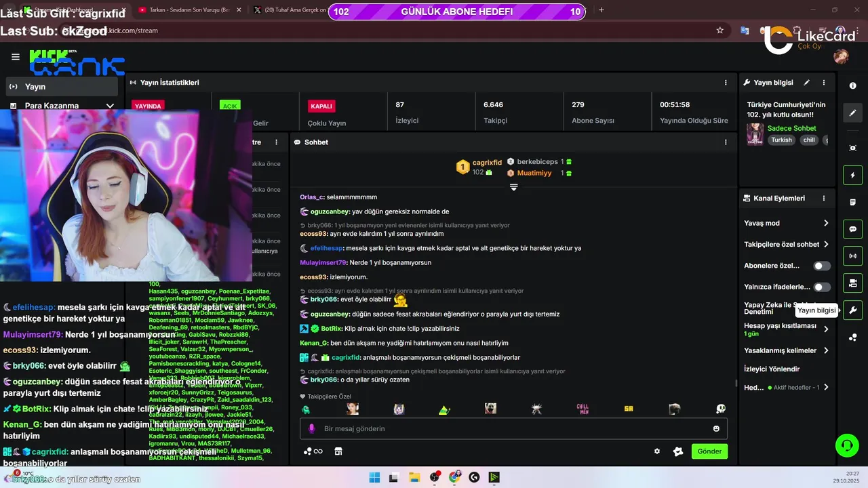Viewport: 868px width, 488px height.
Task: Open Sohbet panel three-dot menu
Action: click(x=726, y=142)
